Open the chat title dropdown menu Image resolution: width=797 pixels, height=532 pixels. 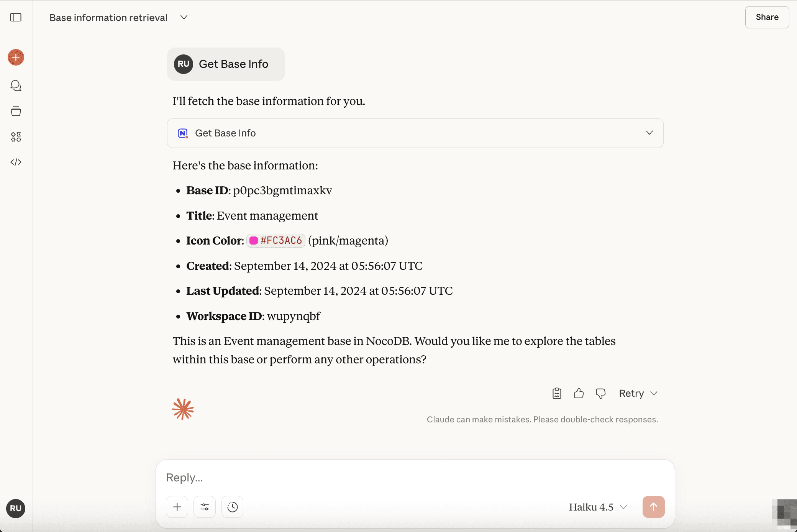coord(184,17)
